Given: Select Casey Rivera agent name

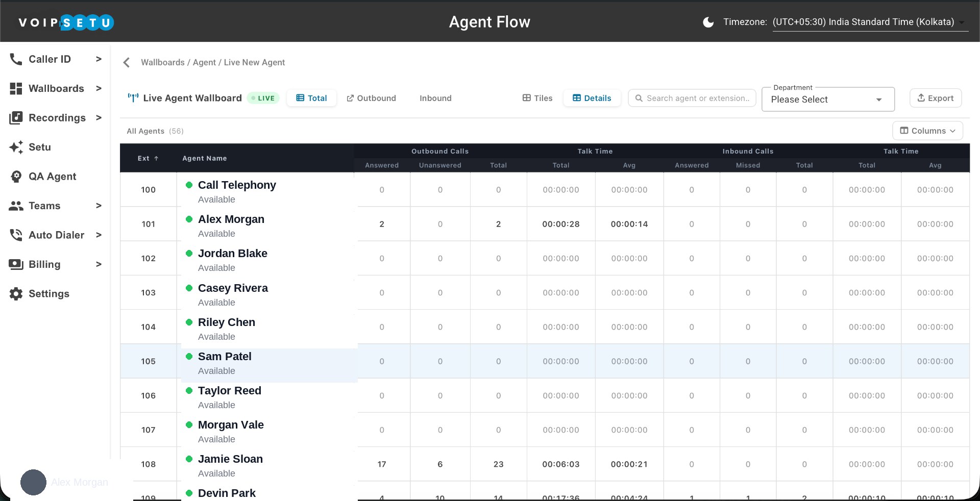Looking at the screenshot, I should click(x=233, y=288).
